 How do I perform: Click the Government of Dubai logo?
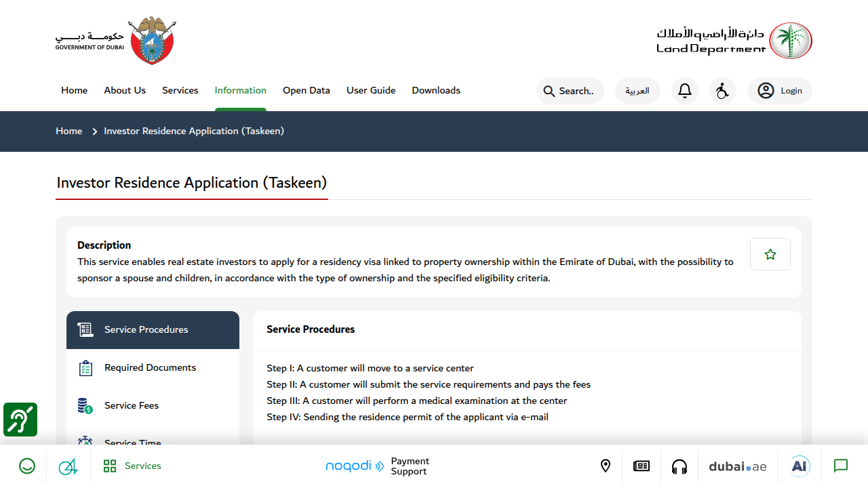point(115,41)
